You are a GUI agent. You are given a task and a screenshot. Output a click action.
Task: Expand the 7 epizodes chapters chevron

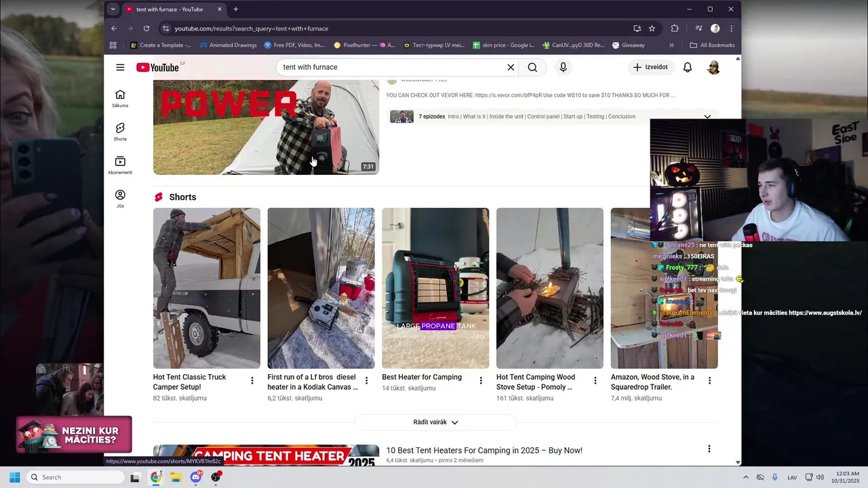[707, 117]
